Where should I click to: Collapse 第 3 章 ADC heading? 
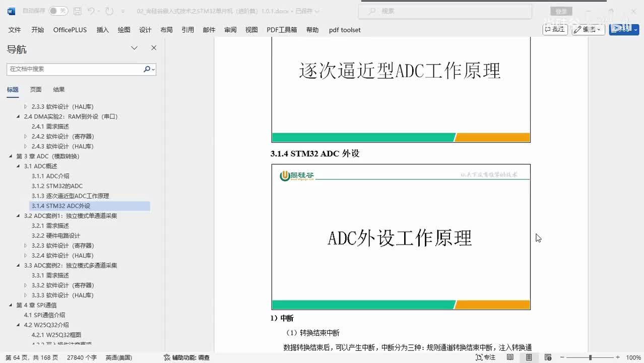coord(11,156)
